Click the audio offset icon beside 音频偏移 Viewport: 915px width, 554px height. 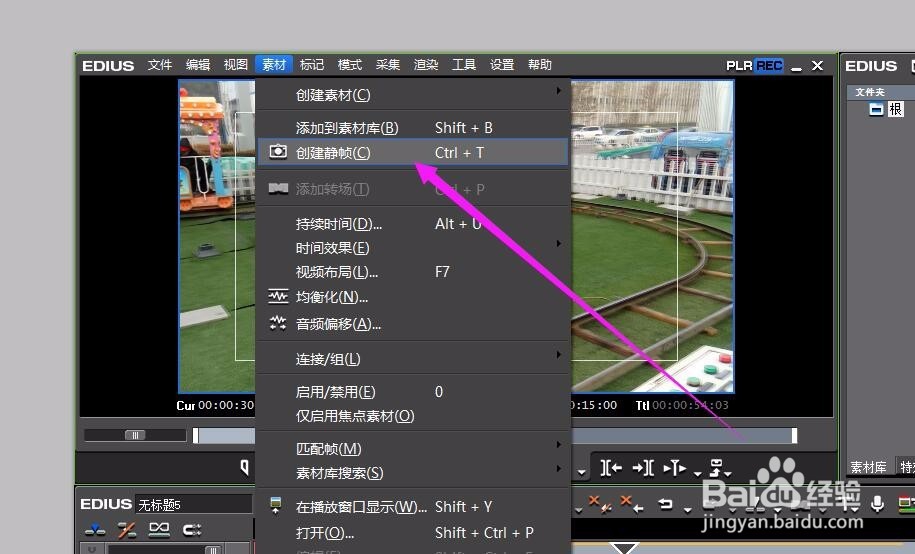[278, 323]
